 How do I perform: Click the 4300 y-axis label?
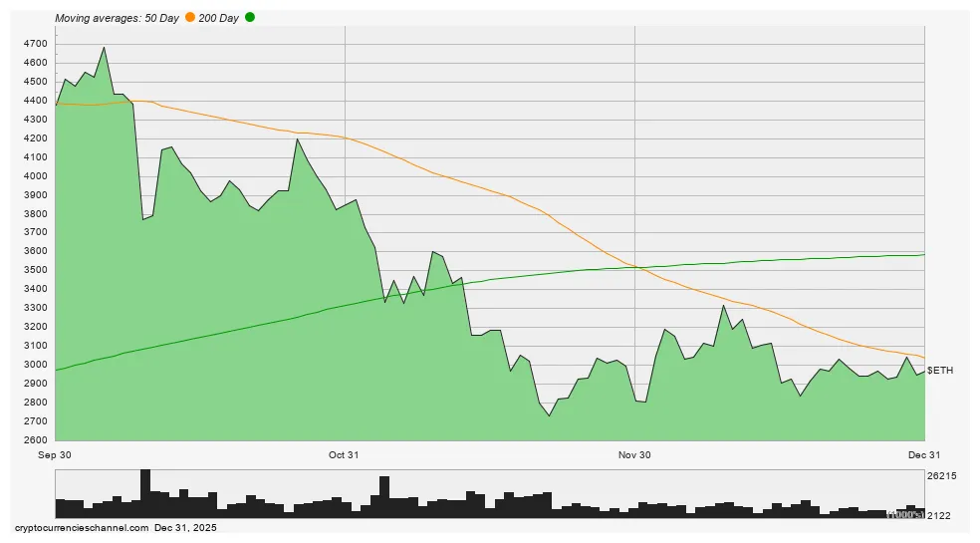[35, 119]
